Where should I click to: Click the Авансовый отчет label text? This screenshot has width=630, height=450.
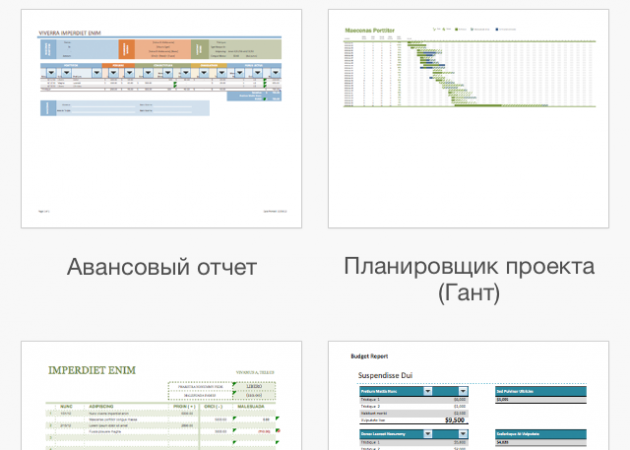(161, 267)
